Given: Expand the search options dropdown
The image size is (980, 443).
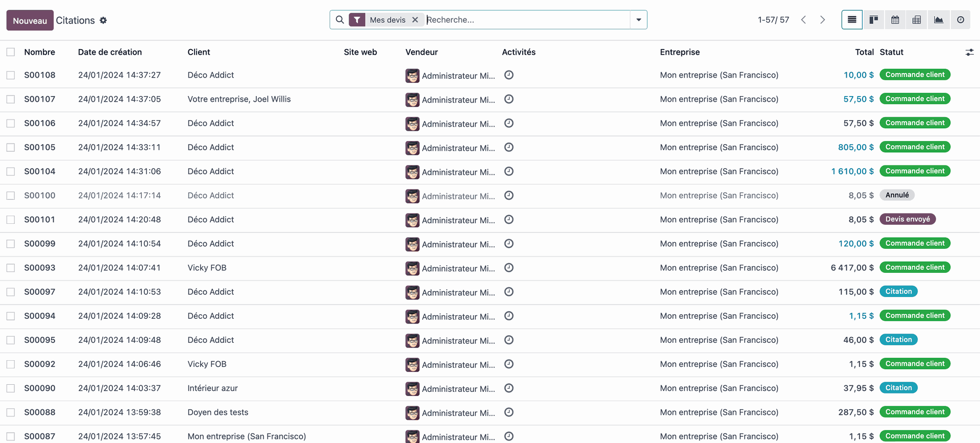Looking at the screenshot, I should click(x=639, y=20).
